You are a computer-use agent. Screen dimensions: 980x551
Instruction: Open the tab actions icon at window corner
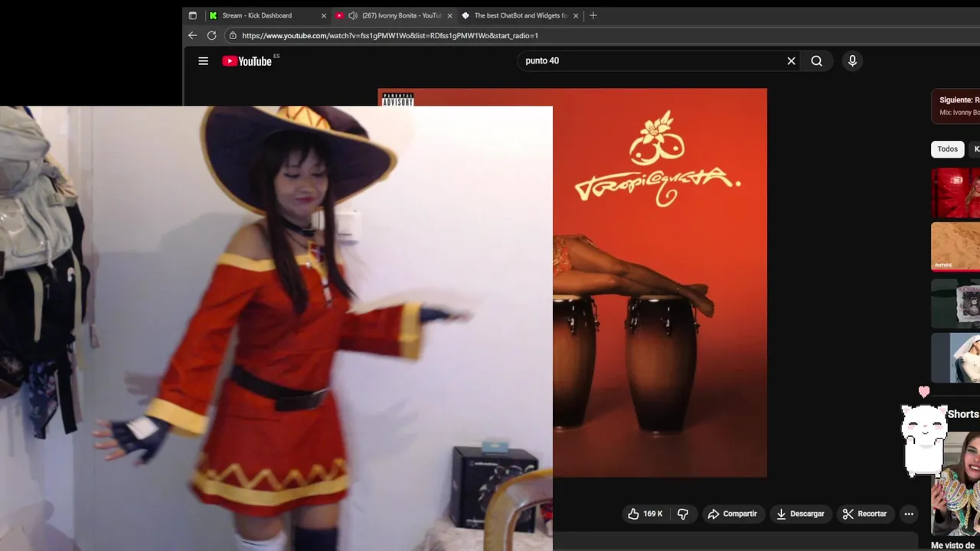pos(192,15)
